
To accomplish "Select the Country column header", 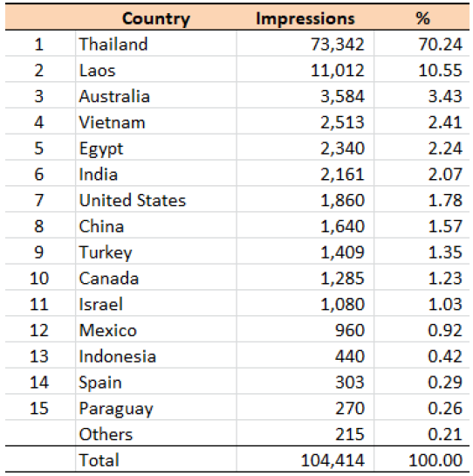I will [x=156, y=19].
